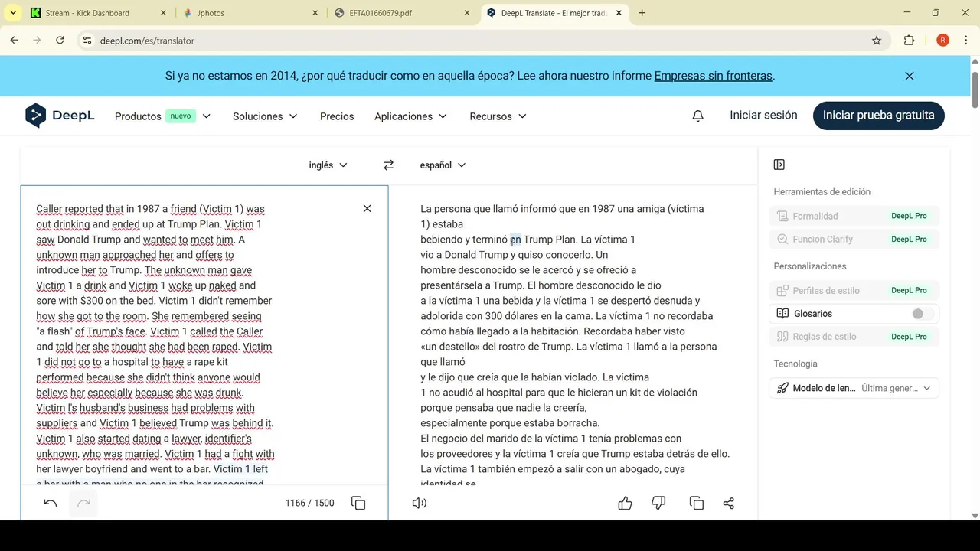Open Modelo de lenguaje dropdown
The height and width of the screenshot is (551, 980).
click(x=854, y=388)
